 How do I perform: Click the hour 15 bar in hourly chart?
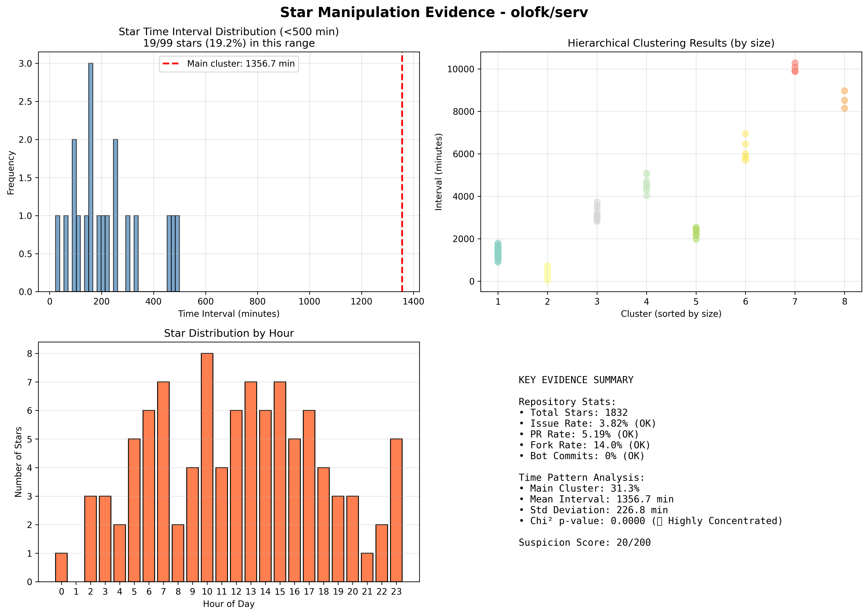pos(280,482)
